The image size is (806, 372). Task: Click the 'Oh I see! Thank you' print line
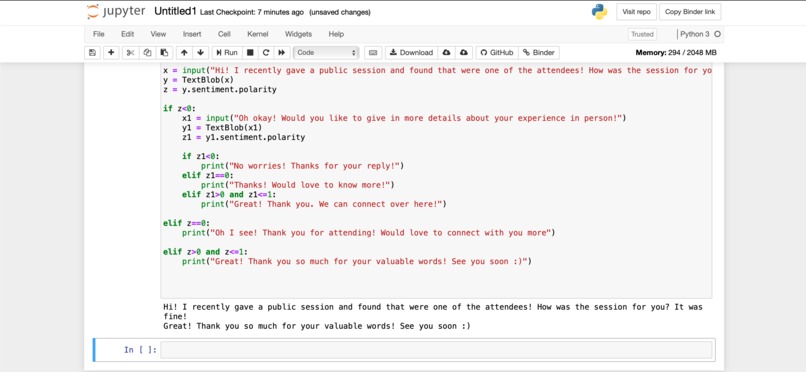[x=369, y=233]
